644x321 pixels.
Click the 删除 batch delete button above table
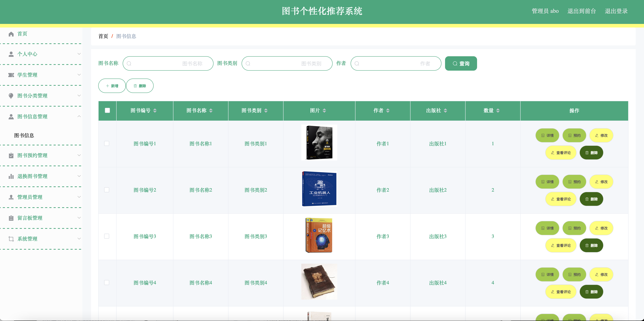point(140,86)
